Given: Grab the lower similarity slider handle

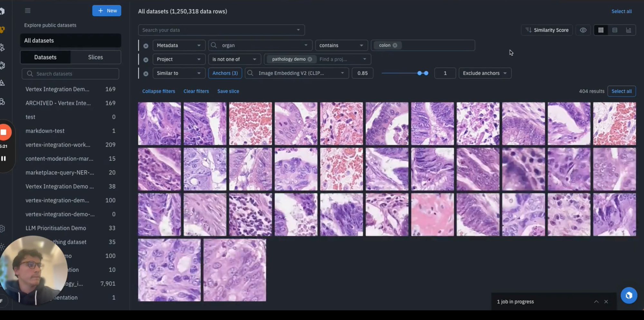Looking at the screenshot, I should 420,73.
